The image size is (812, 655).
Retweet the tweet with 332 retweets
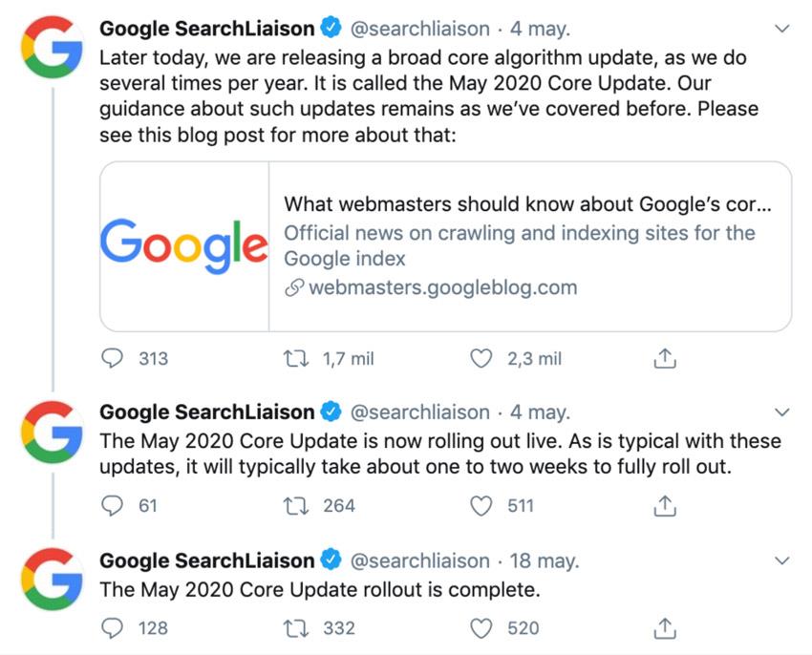296,628
